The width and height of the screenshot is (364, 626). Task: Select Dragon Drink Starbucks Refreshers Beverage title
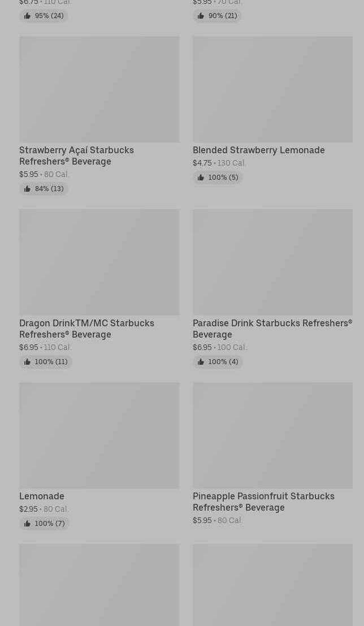(x=86, y=329)
